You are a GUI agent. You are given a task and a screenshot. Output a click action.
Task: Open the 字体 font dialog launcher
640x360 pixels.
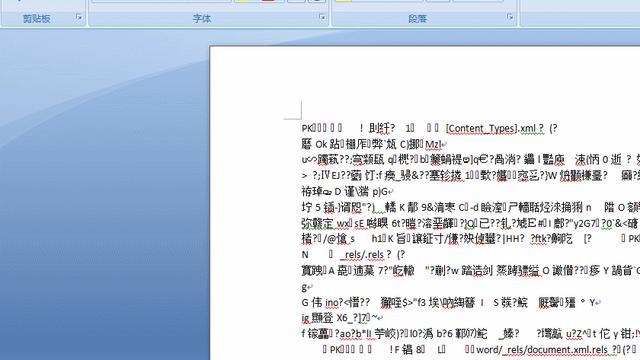[x=322, y=17]
